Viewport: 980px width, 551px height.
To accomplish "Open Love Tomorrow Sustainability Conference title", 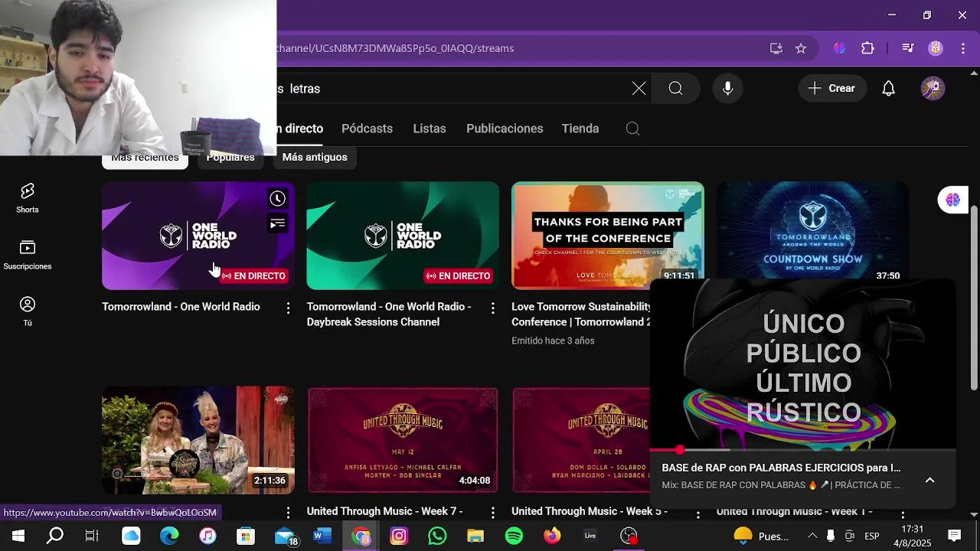I will coord(581,315).
